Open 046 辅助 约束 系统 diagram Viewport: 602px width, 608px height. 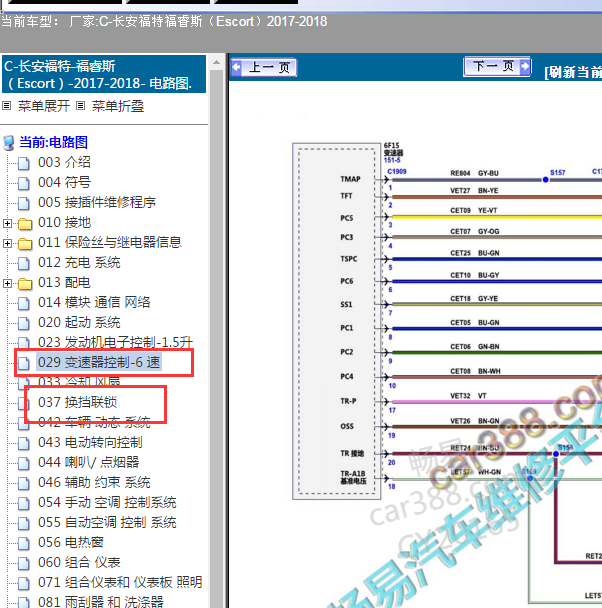tap(94, 482)
